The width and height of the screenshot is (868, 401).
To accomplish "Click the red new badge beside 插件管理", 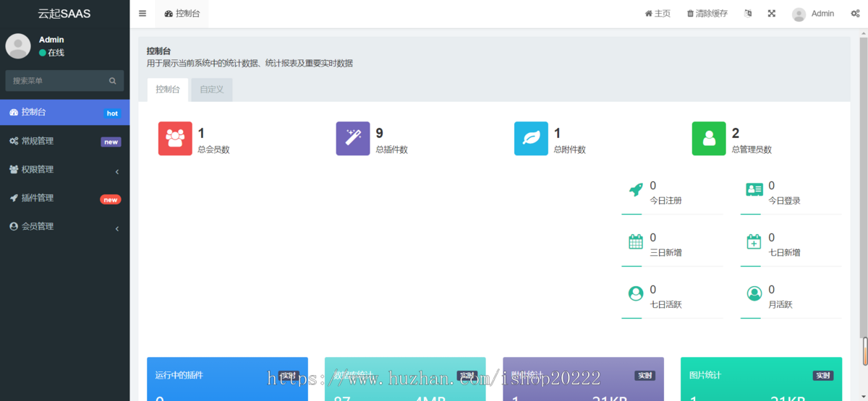I will (x=110, y=199).
